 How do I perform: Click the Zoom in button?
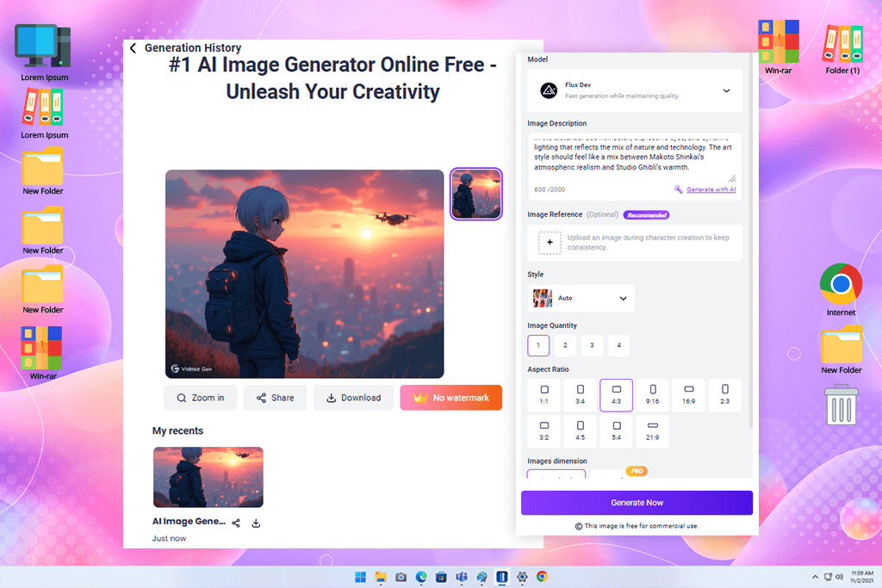[200, 398]
